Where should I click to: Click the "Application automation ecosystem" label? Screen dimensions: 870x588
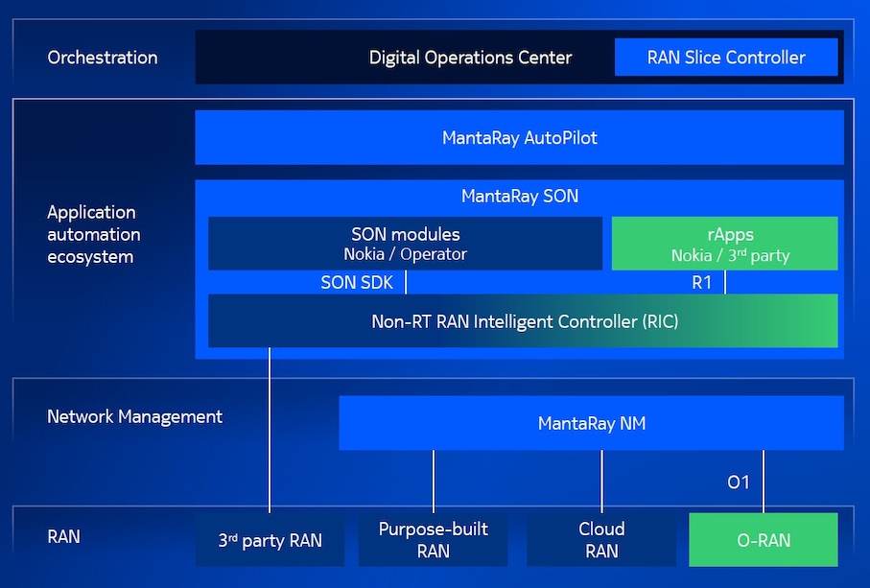pyautogui.click(x=93, y=235)
